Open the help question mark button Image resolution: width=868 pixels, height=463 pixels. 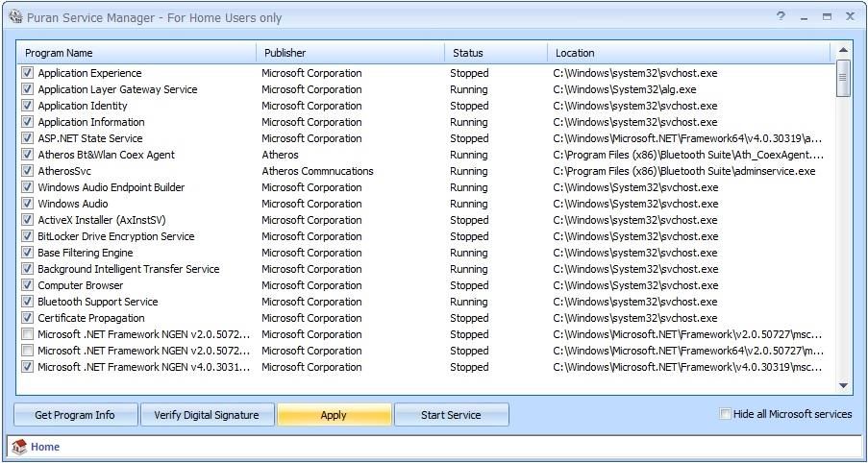(x=781, y=16)
